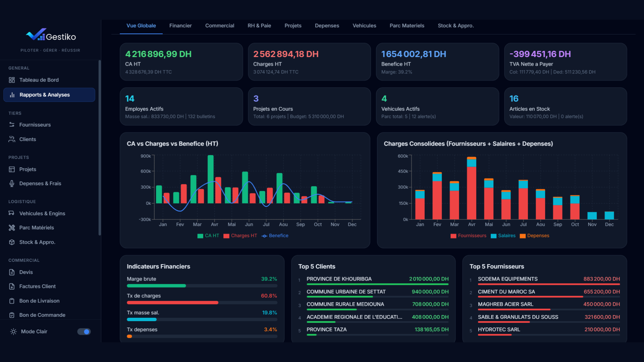
Task: Open the RH & Paie tab
Action: coord(259,25)
